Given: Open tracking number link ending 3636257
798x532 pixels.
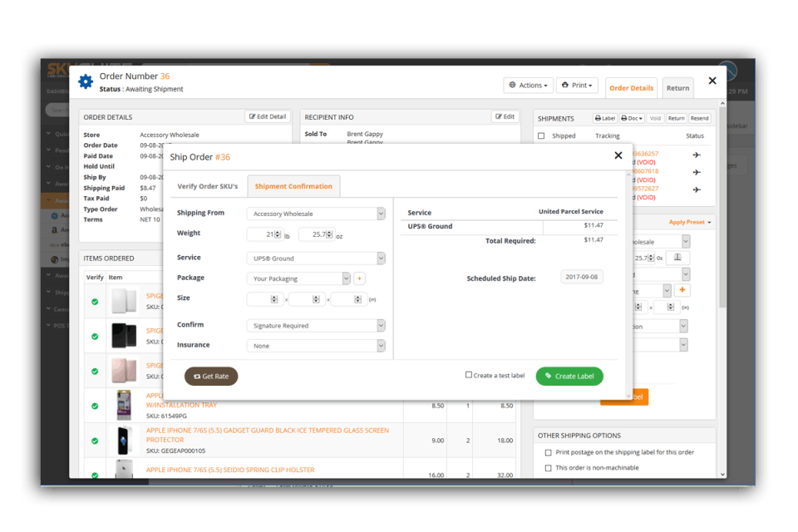Looking at the screenshot, I should click(645, 154).
